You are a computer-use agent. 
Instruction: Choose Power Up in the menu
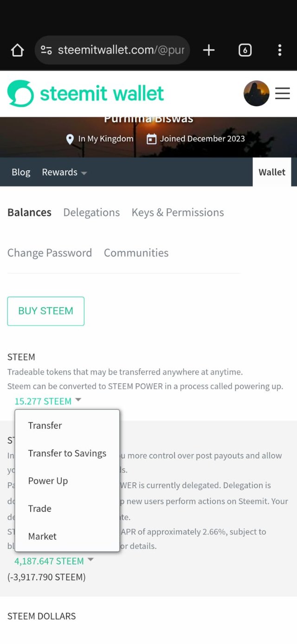(48, 481)
